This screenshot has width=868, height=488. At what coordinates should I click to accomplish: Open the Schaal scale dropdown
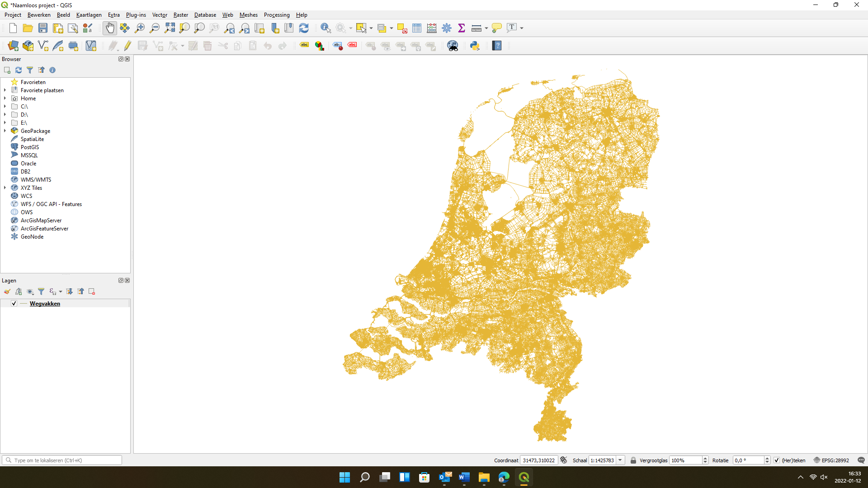coord(620,460)
